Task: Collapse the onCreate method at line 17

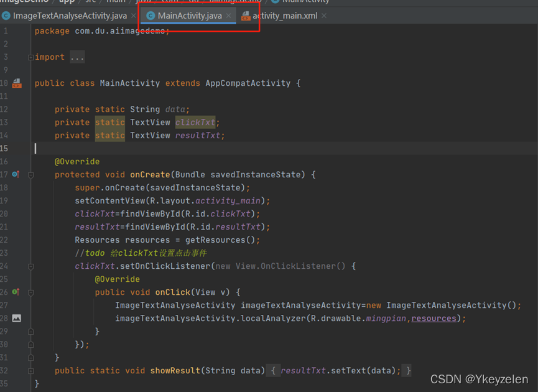Action: [x=30, y=175]
